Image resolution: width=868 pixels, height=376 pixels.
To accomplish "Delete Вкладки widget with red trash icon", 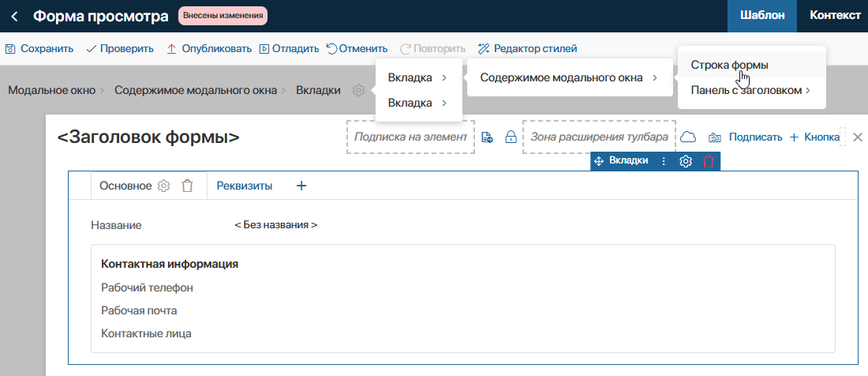I will pyautogui.click(x=708, y=161).
